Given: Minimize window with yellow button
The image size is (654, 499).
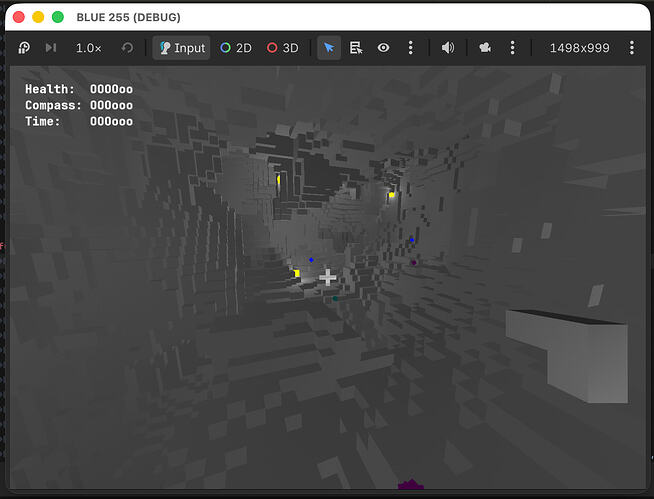Looking at the screenshot, I should 38,17.
